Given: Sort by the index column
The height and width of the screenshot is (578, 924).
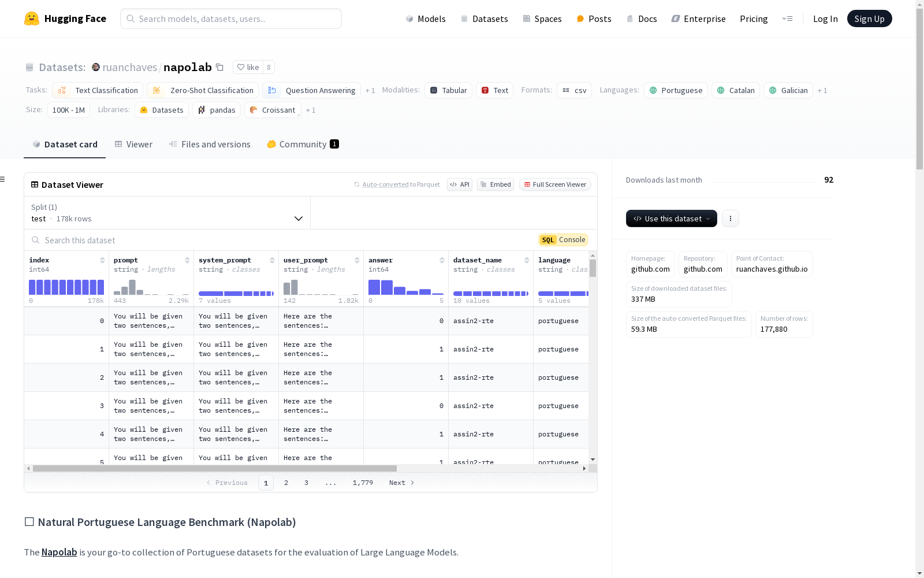Looking at the screenshot, I should pos(102,260).
